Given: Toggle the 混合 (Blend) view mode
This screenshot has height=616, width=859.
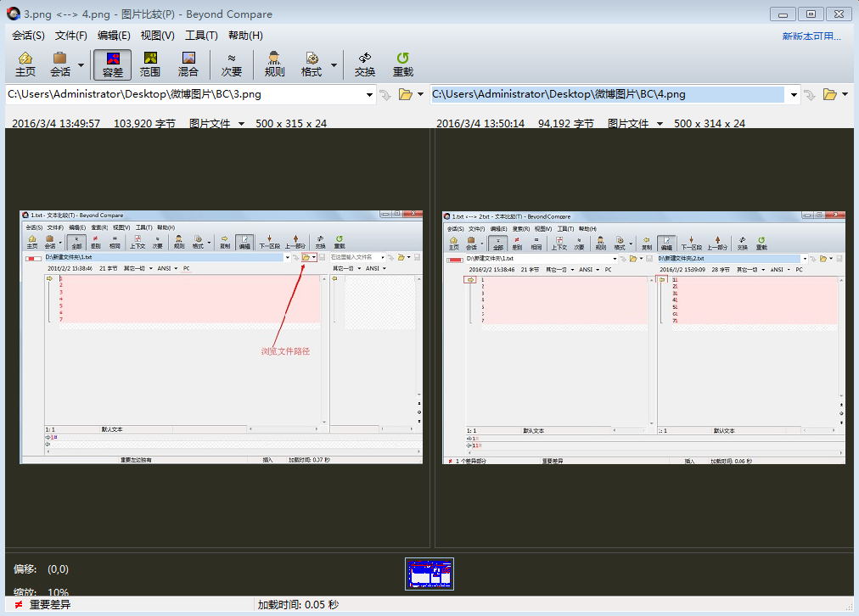Looking at the screenshot, I should pos(188,64).
